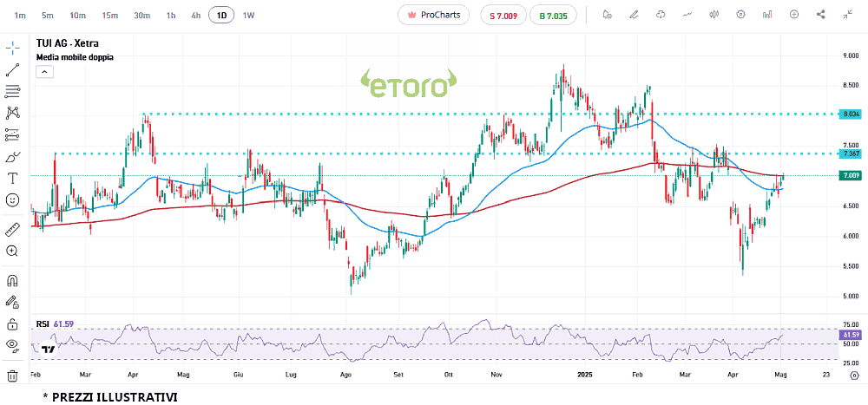Click the Media mobile doppia indicator label
868x405 pixels.
pyautogui.click(x=75, y=57)
